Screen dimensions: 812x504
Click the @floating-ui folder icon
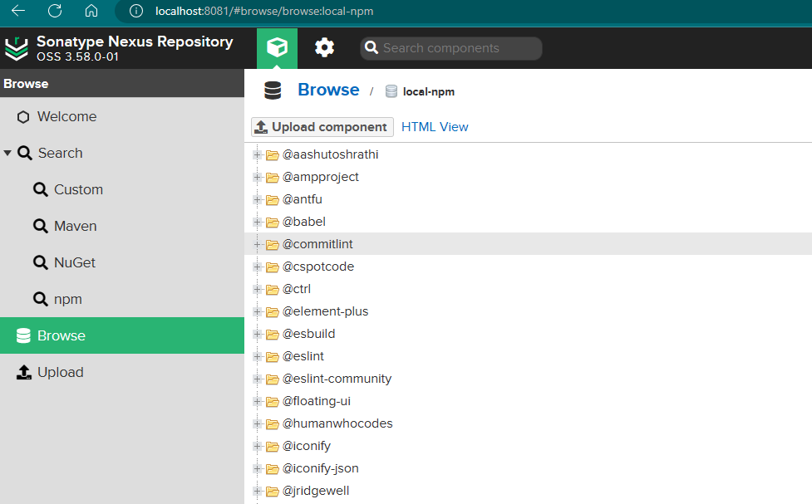[x=273, y=402]
